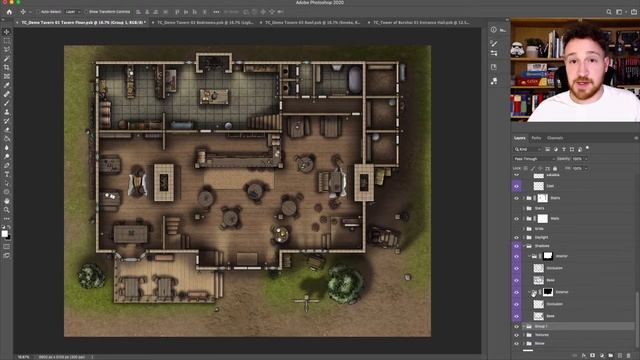Filter layers by type layers icon

point(564,149)
